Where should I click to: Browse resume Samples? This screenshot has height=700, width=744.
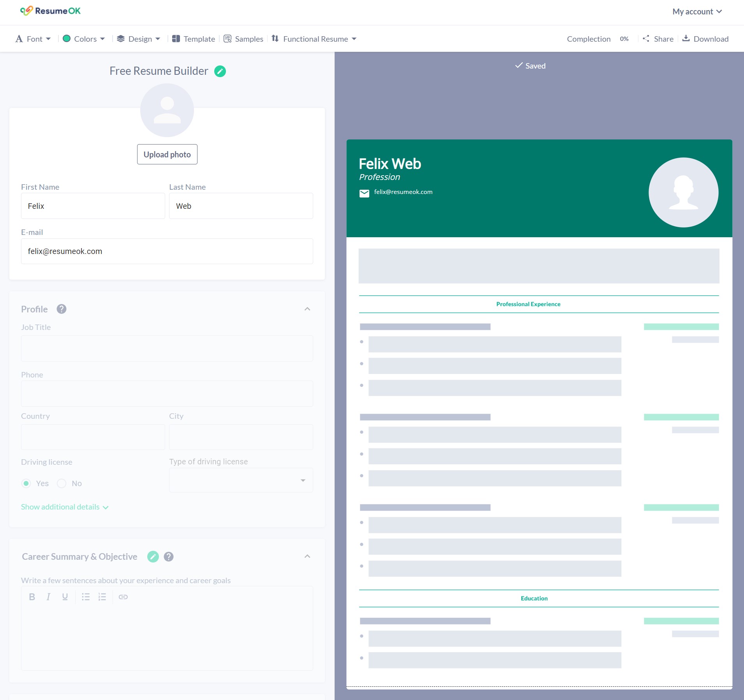click(243, 39)
